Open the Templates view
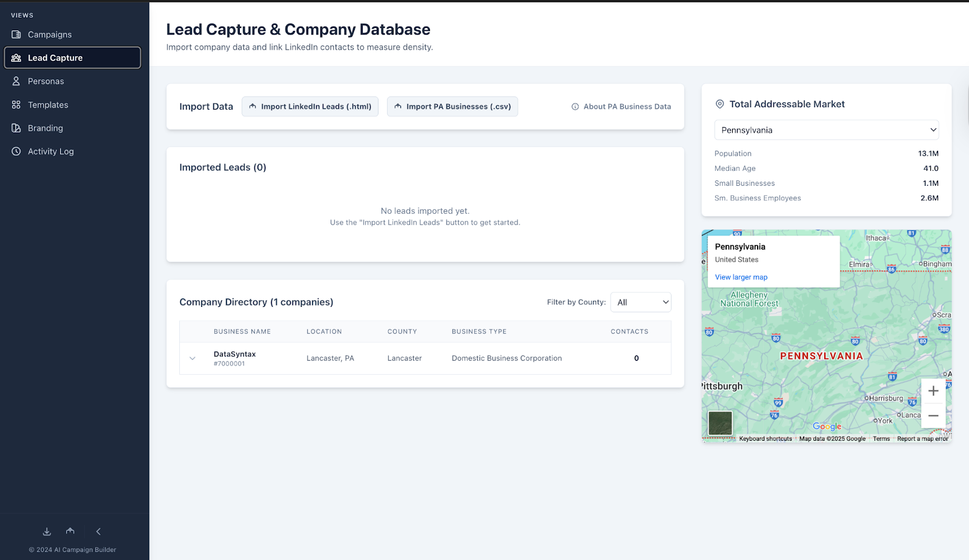The image size is (969, 560). (x=48, y=105)
